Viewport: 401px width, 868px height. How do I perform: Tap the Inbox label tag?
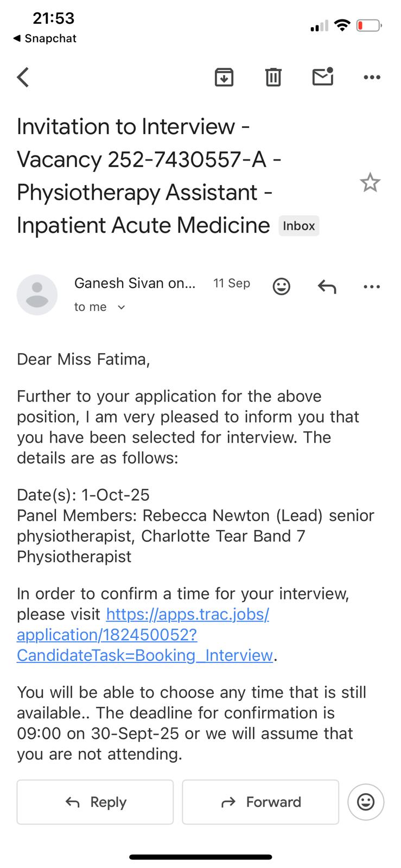coord(298,226)
